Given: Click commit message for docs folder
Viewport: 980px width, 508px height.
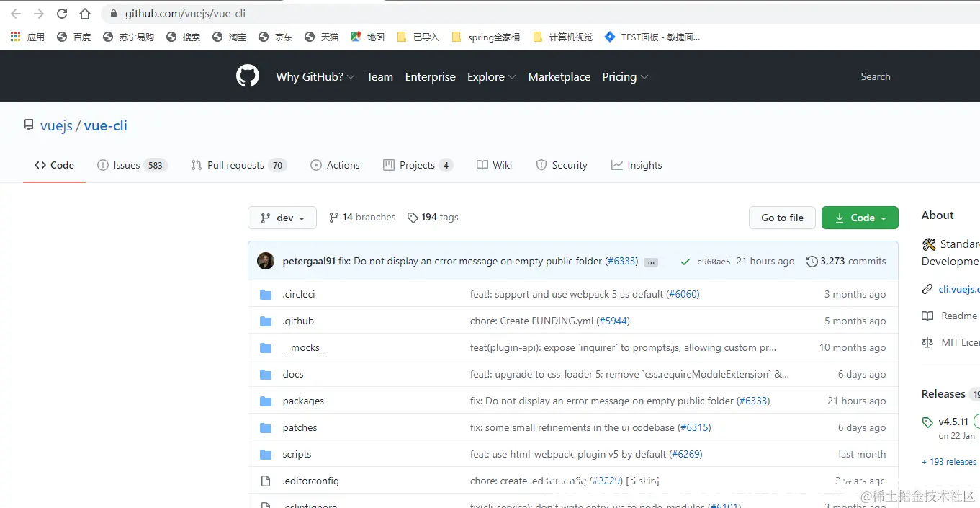Looking at the screenshot, I should 629,374.
